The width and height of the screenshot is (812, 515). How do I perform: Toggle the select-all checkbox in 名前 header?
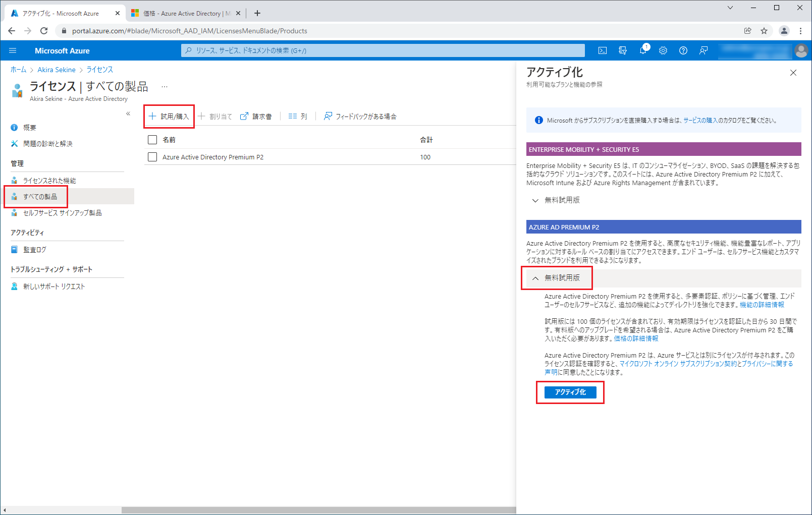click(x=152, y=140)
